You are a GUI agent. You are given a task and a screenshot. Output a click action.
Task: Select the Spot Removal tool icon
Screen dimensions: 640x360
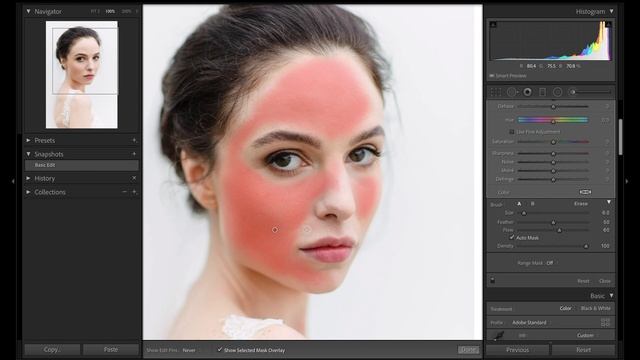tap(511, 92)
